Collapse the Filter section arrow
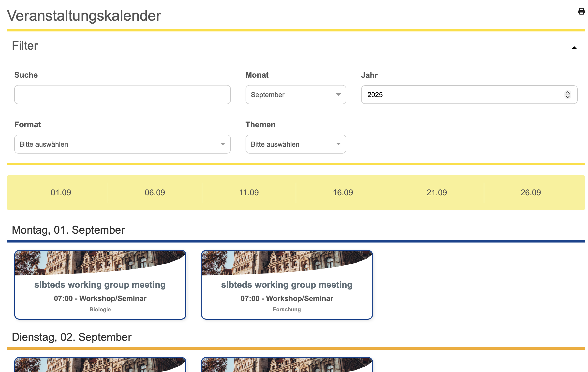The width and height of the screenshot is (588, 372). [x=574, y=48]
